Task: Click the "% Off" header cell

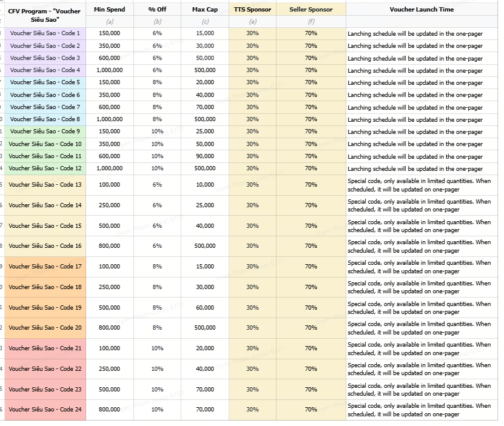Action: click(x=157, y=10)
